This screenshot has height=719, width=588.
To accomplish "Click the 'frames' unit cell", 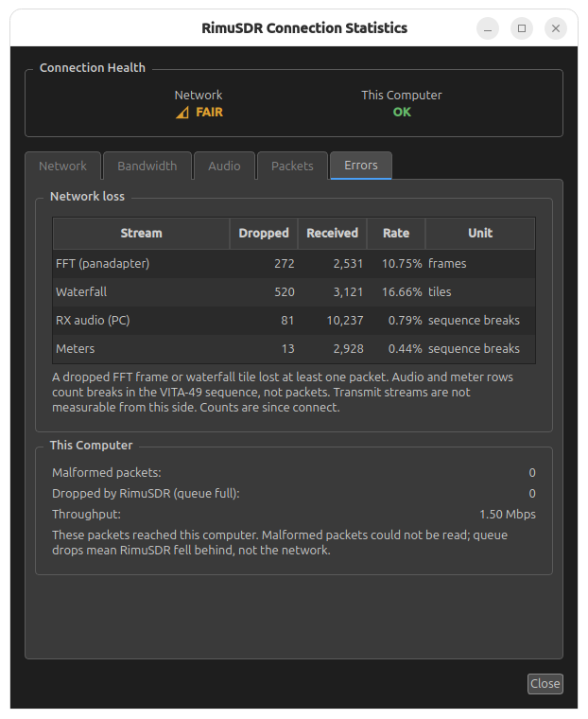I will [x=447, y=264].
